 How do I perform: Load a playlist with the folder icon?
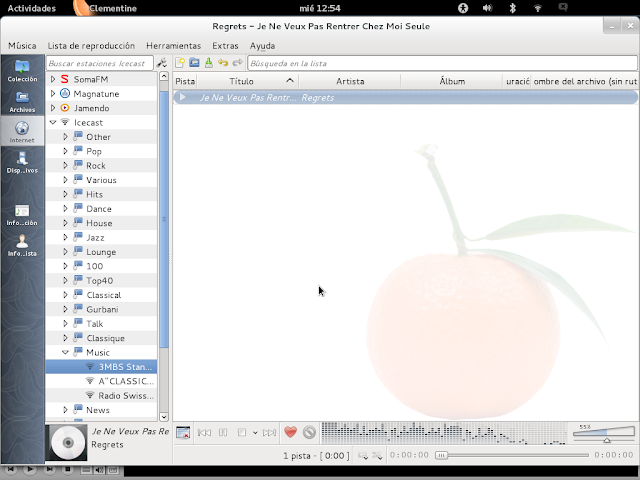tap(194, 63)
